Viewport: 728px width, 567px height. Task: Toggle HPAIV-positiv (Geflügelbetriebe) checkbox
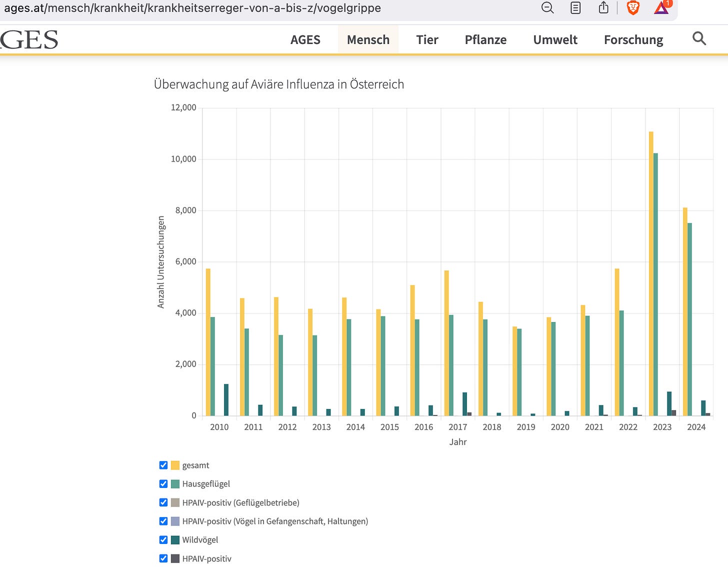pyautogui.click(x=163, y=502)
